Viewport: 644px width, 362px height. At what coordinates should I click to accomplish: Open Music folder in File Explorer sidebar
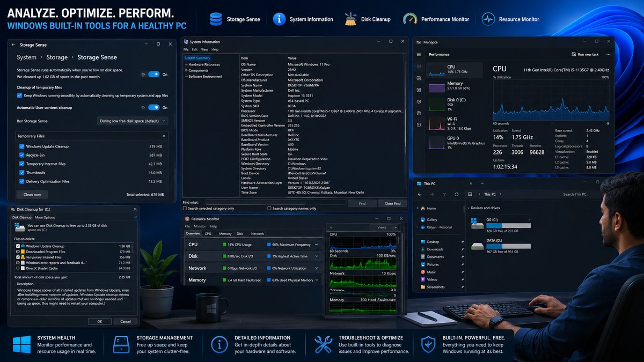pyautogui.click(x=429, y=272)
